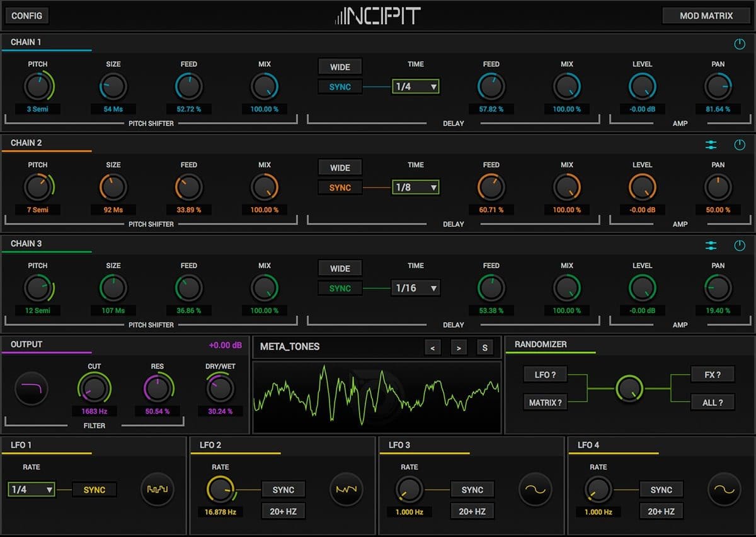Enable LFO 2 20+ HZ mode
This screenshot has height=537, width=756.
click(283, 511)
